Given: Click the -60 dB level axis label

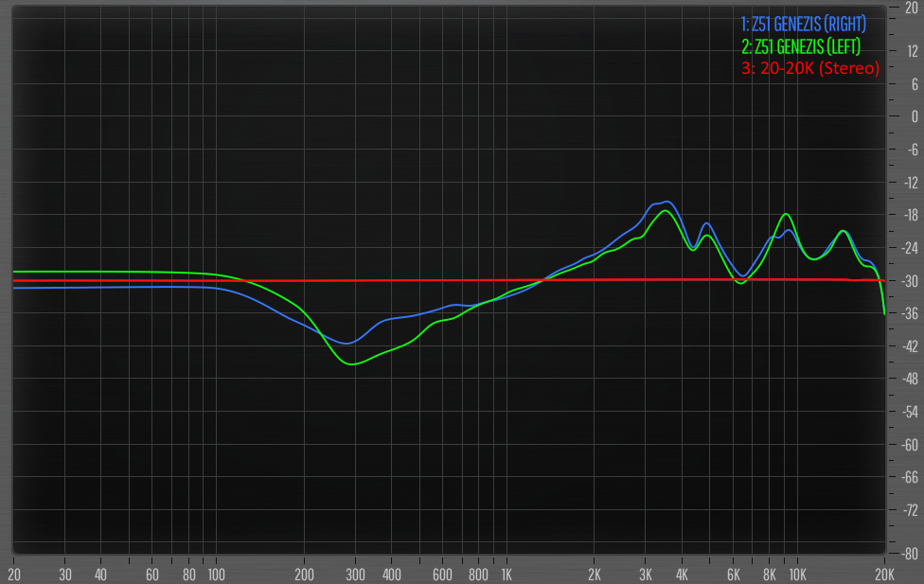Looking at the screenshot, I should 911,445.
